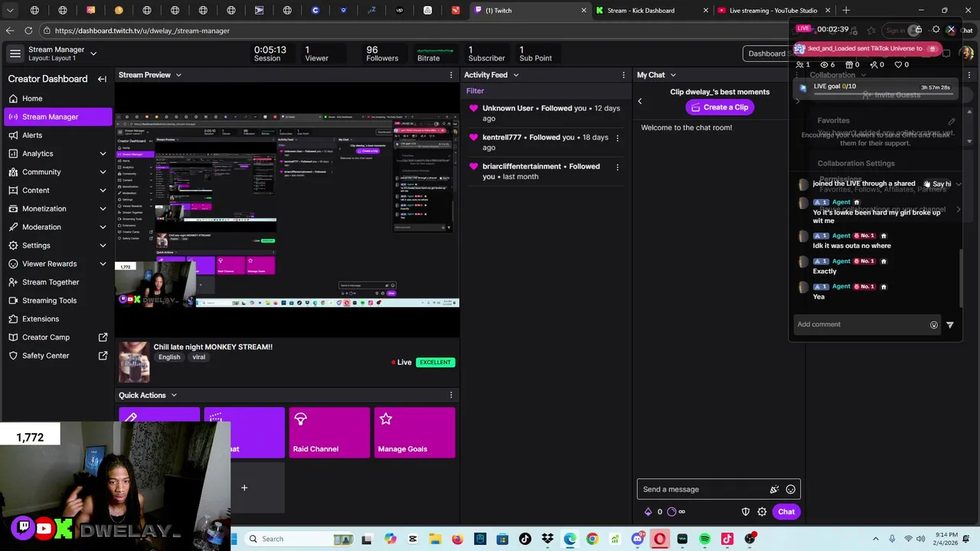Screen dimensions: 980x551
Task: Open Firefox from the Windows taskbar
Action: point(457,539)
